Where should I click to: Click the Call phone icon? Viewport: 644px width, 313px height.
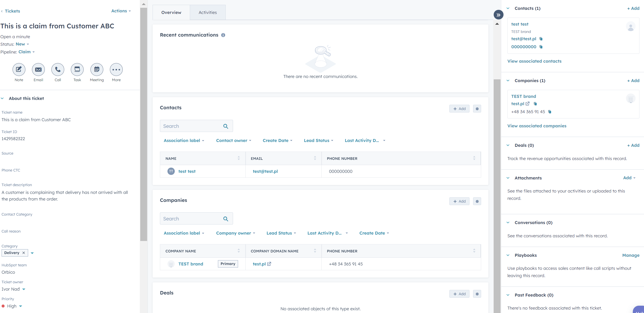[x=58, y=70]
